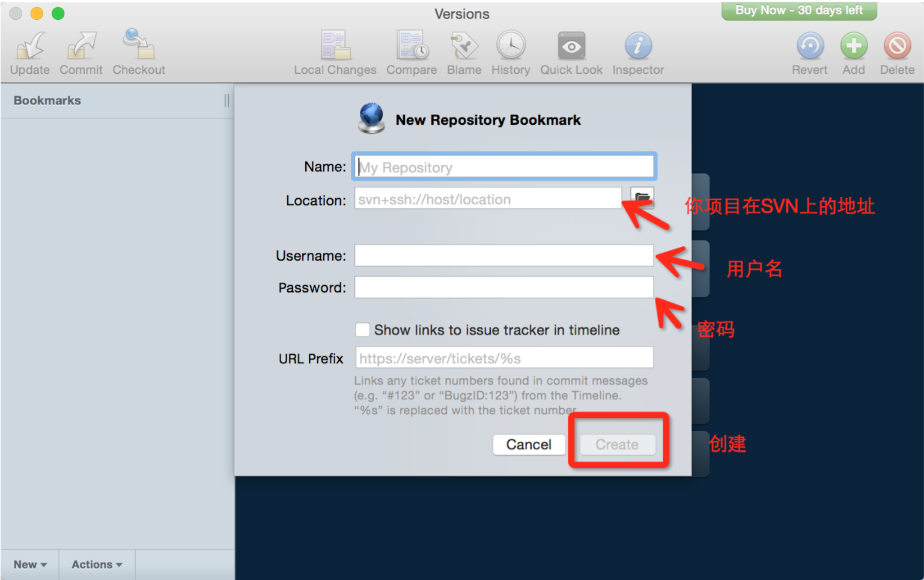The image size is (924, 580).
Task: Focus the Name input field
Action: (503, 167)
